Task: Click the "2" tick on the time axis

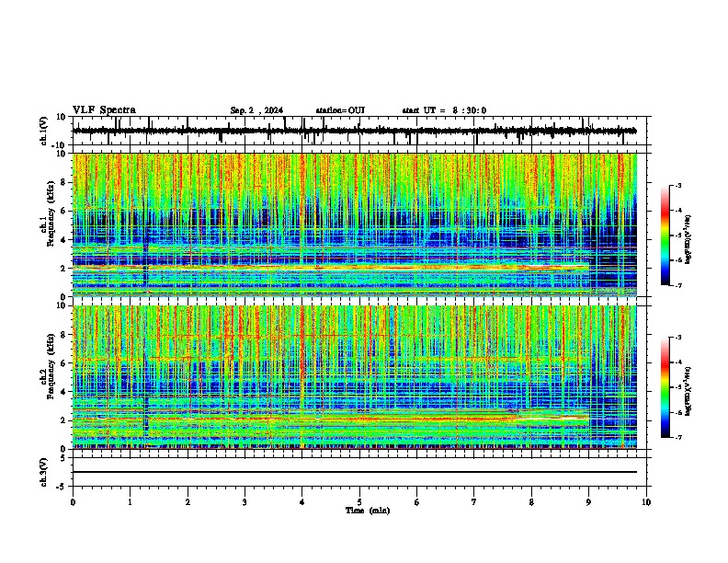Action: [x=188, y=502]
